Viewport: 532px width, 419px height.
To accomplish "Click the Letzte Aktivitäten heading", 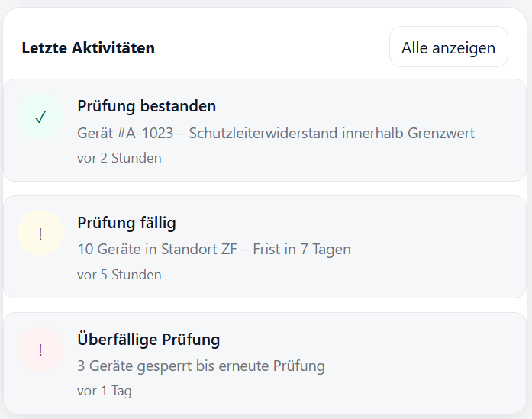I will click(x=89, y=48).
